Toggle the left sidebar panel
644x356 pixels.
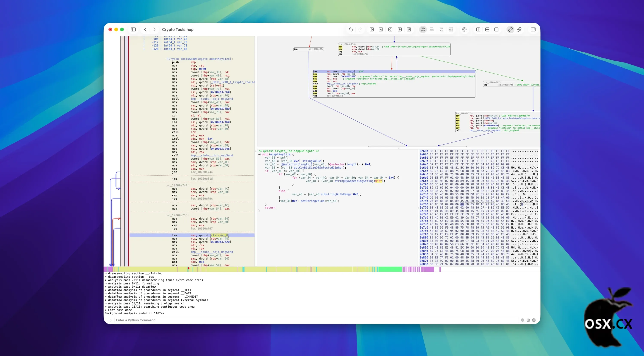pos(133,29)
